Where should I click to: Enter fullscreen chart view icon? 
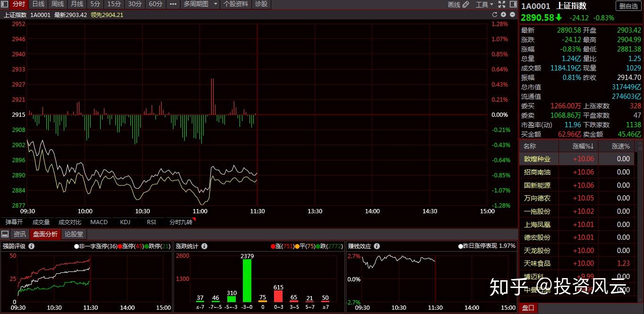pyautogui.click(x=502, y=4)
